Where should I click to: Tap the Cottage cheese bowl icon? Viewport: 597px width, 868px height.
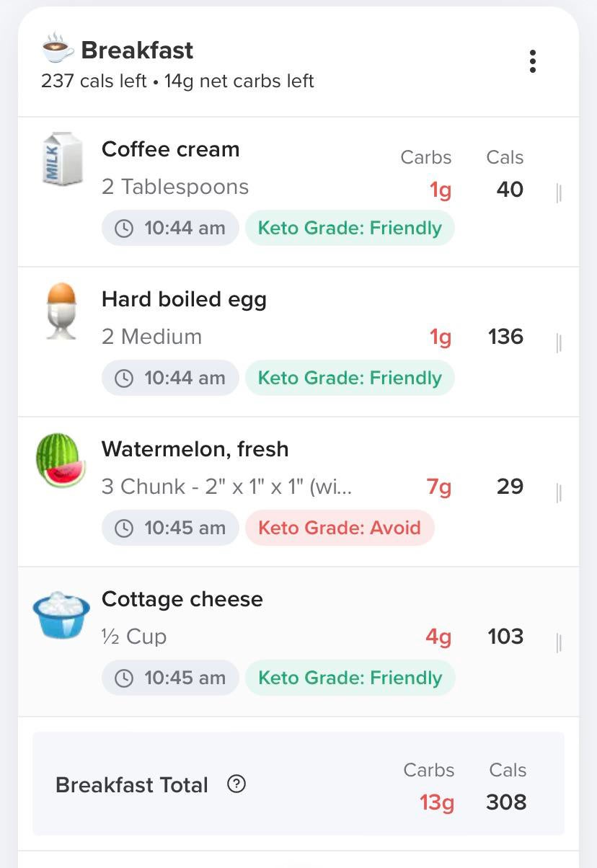61,615
